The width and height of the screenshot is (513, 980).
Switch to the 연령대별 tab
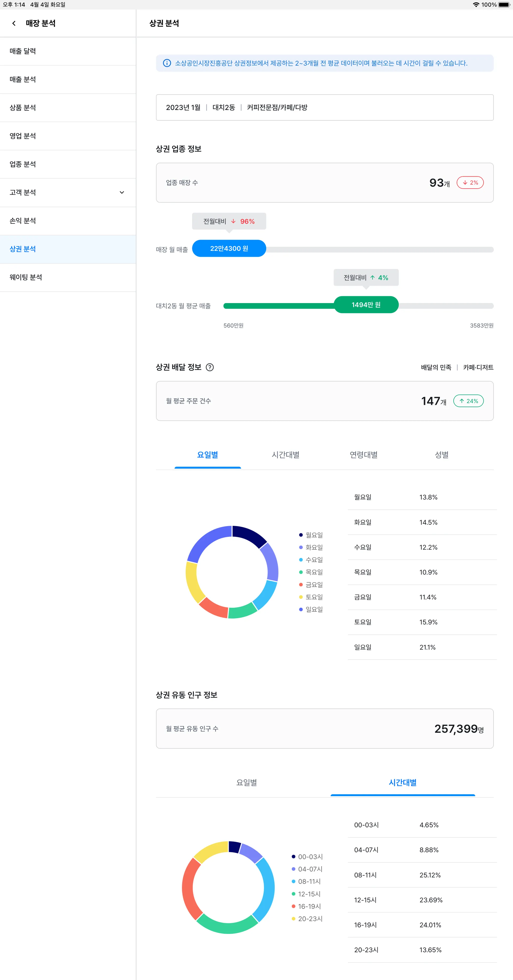[363, 455]
